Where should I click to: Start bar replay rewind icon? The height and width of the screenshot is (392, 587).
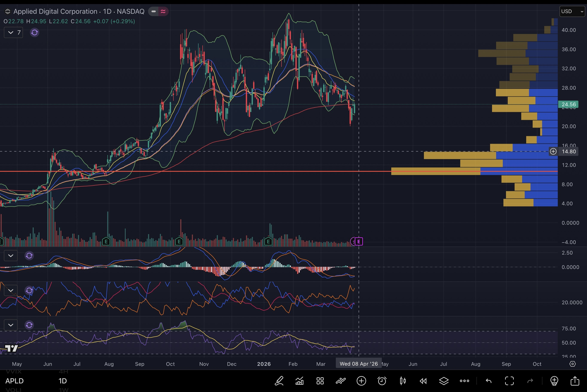click(423, 381)
